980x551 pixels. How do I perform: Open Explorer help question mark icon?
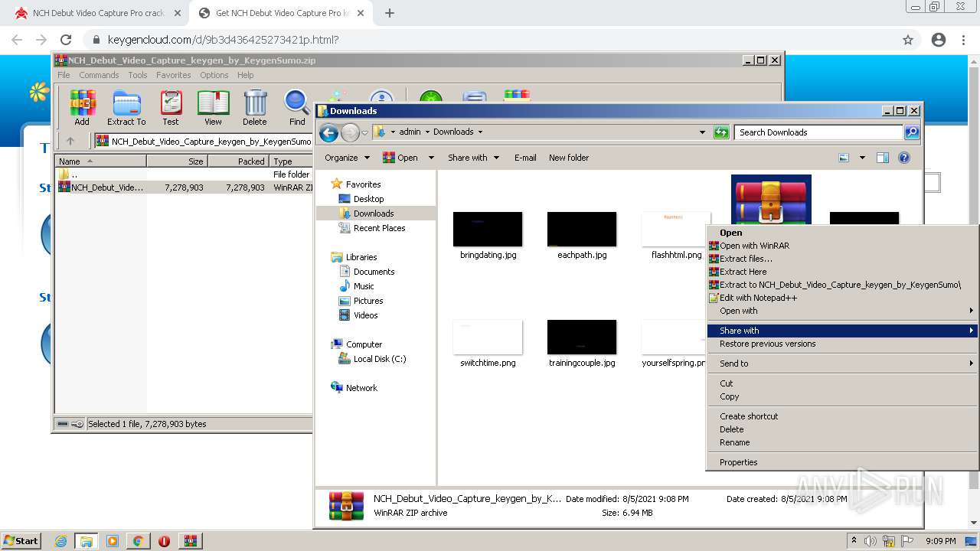pyautogui.click(x=904, y=158)
